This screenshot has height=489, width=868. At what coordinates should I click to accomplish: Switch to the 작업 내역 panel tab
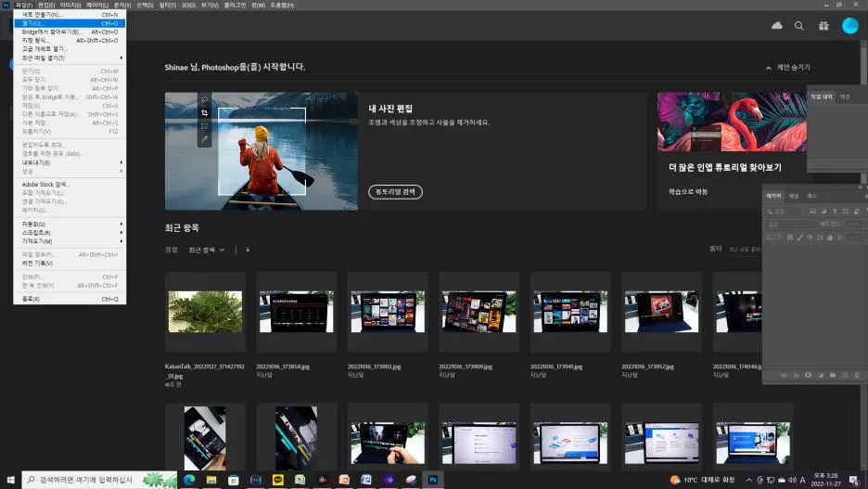(822, 97)
